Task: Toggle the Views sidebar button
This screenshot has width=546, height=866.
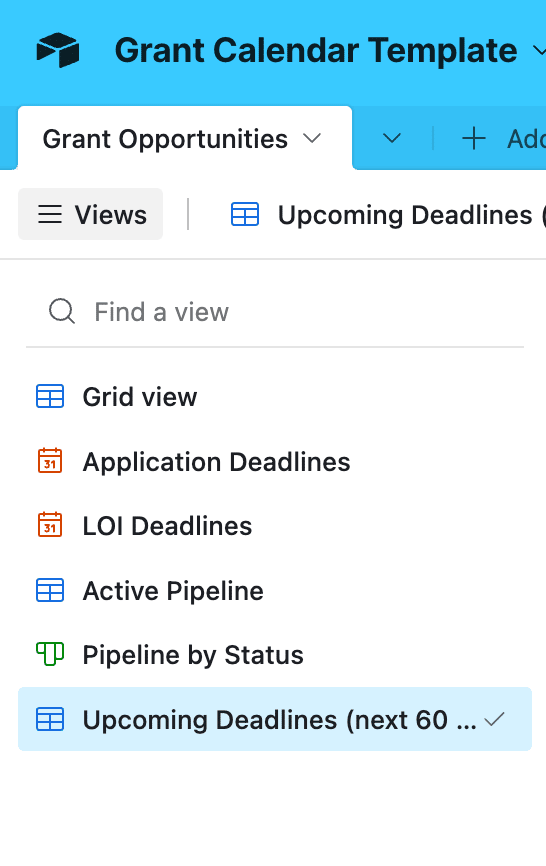Action: point(91,214)
